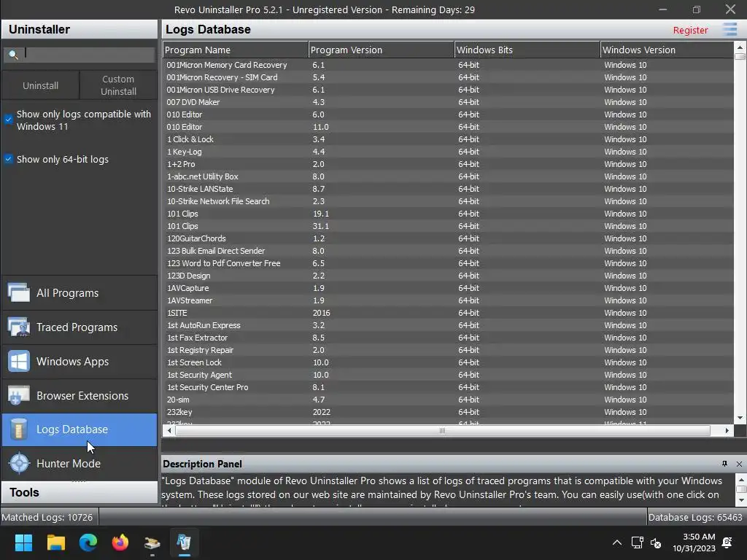Click the logs list vertical scrollbar thumb
The image size is (747, 560).
tap(740, 56)
